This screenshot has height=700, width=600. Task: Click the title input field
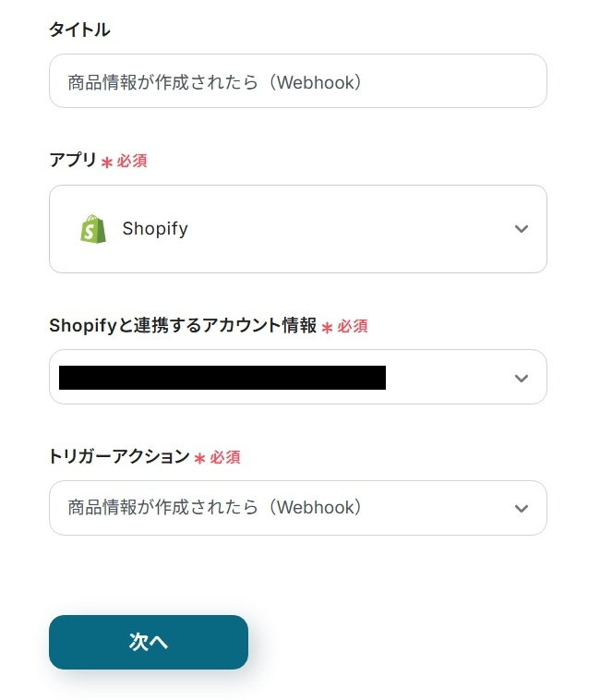click(297, 81)
